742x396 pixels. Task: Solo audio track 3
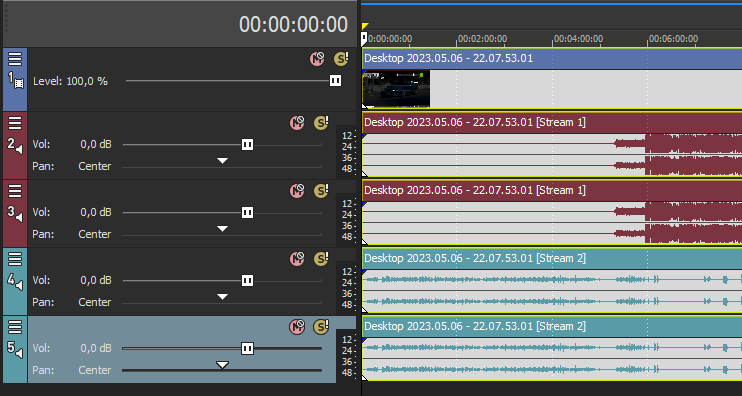(x=321, y=191)
